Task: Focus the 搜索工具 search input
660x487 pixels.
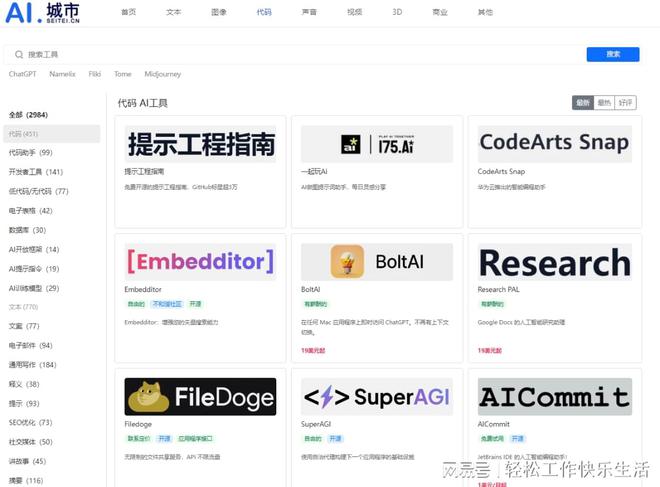Action: pyautogui.click(x=293, y=54)
